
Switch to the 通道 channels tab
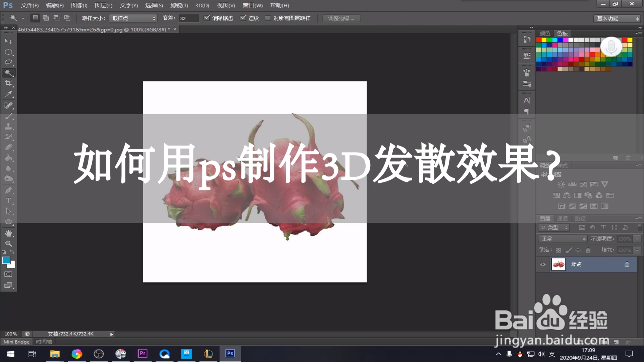tap(562, 219)
